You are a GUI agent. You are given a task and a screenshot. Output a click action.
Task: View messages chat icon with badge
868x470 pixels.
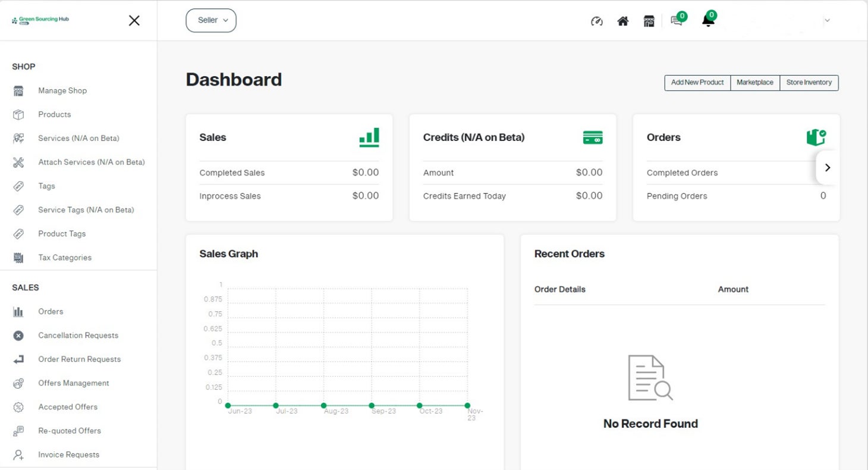[677, 20]
